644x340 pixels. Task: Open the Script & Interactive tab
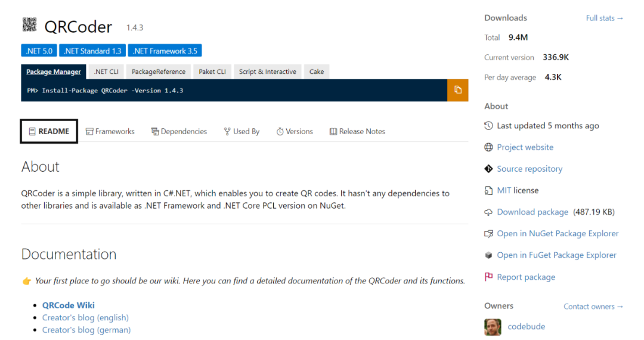coord(267,72)
